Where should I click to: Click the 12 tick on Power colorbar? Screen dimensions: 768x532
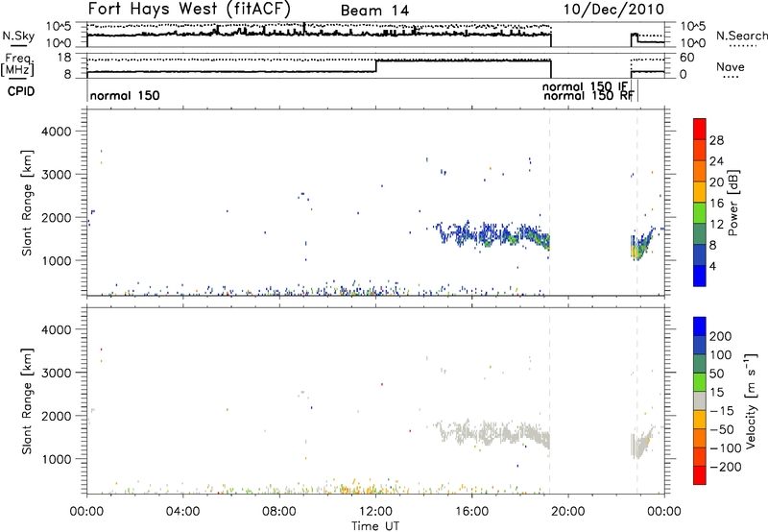coord(716,225)
